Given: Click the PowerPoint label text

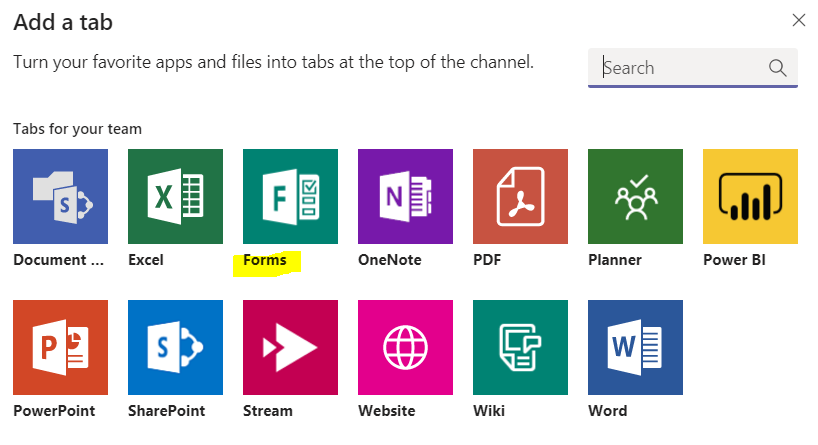Looking at the screenshot, I should (x=54, y=411).
